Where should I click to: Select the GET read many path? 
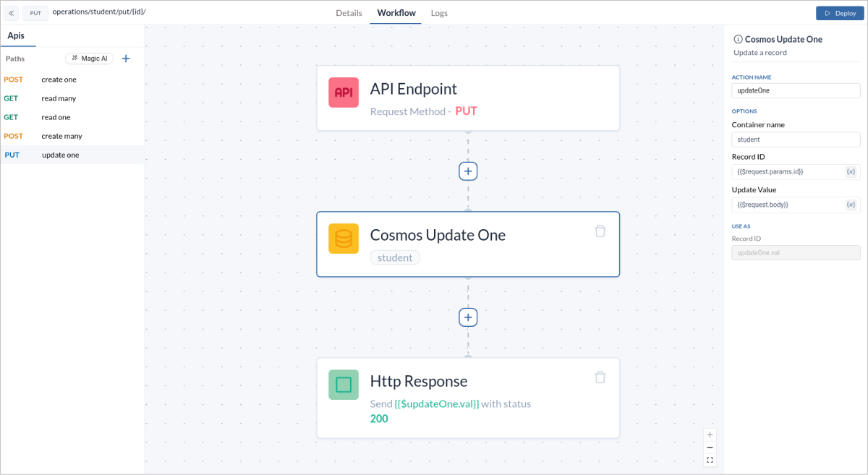coord(72,98)
